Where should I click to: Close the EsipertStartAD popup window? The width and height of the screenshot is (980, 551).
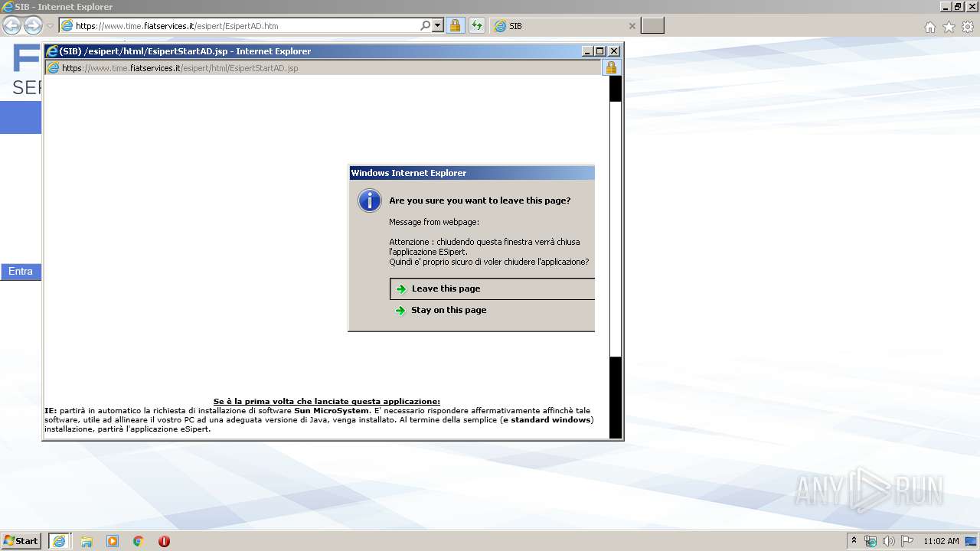[613, 51]
